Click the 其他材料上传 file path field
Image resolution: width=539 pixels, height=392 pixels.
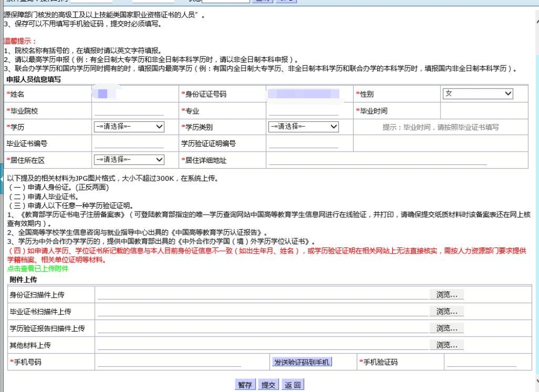263,345
